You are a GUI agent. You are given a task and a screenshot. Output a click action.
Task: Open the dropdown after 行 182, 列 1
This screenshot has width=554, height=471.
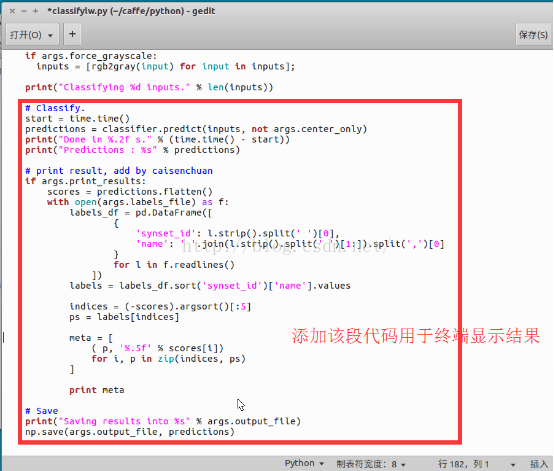point(513,464)
